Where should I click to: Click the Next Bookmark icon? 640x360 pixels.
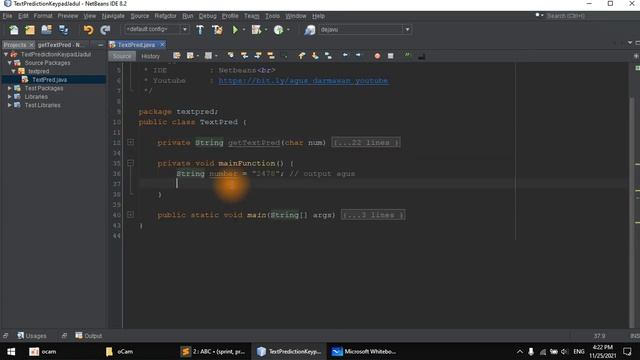point(315,56)
